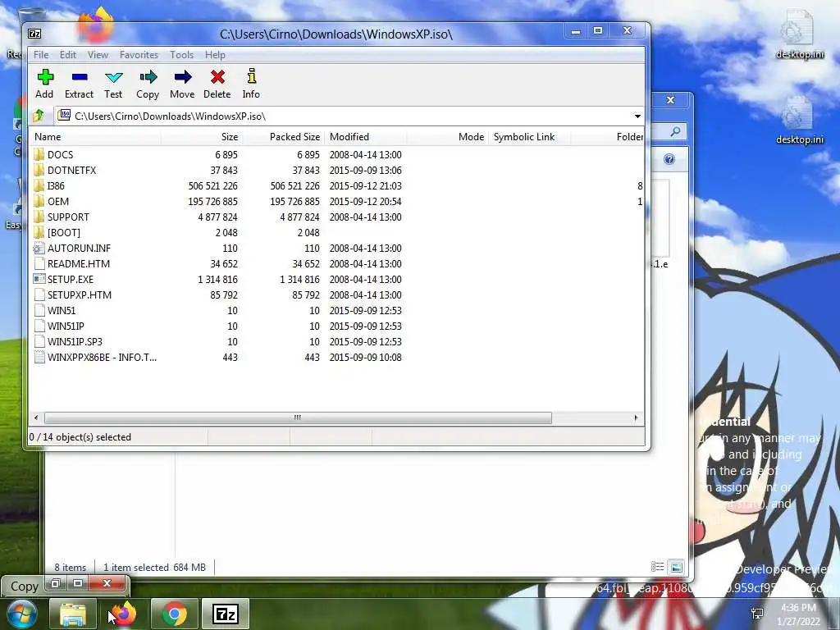Select the SUPPORT folder icon
840x630 pixels.
coord(39,217)
